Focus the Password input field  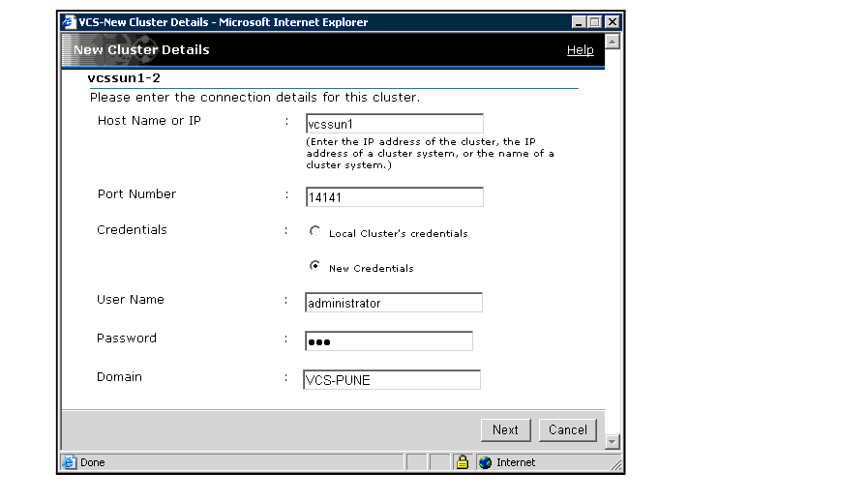coord(388,341)
